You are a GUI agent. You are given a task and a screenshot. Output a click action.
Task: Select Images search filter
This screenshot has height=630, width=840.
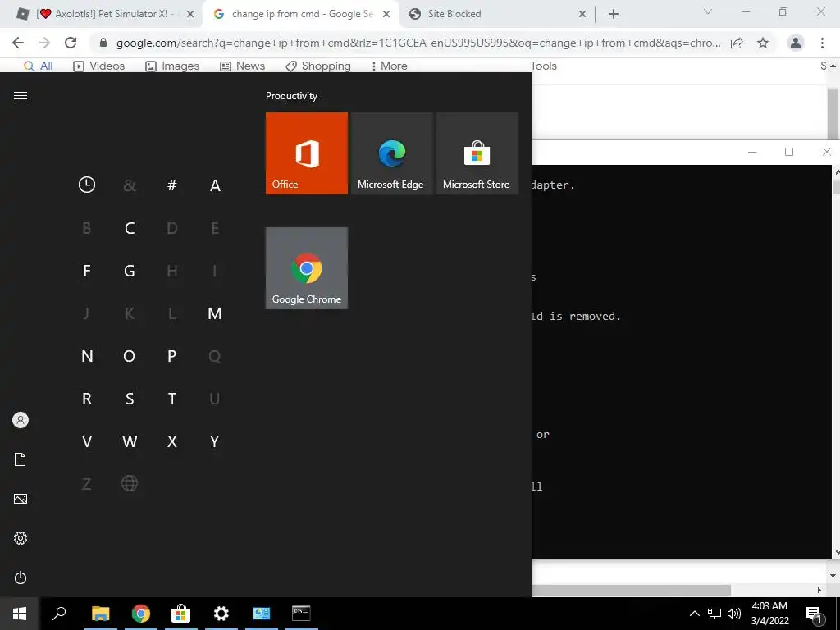tap(172, 66)
